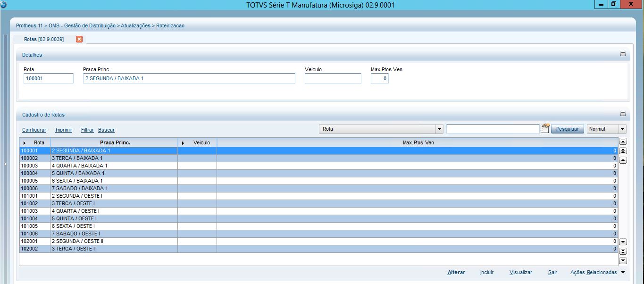Click the Filtrar link
Screen dimensions: 644x284
pos(87,130)
